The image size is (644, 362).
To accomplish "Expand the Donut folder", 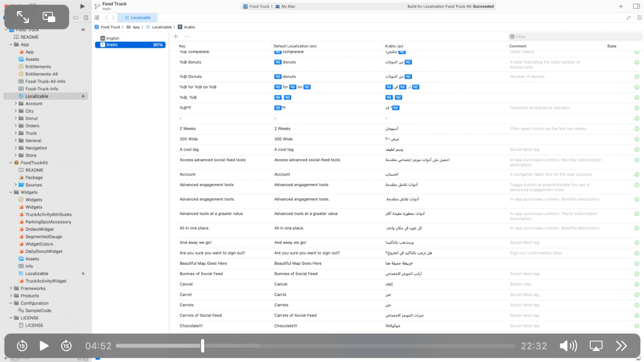I will (x=16, y=118).
